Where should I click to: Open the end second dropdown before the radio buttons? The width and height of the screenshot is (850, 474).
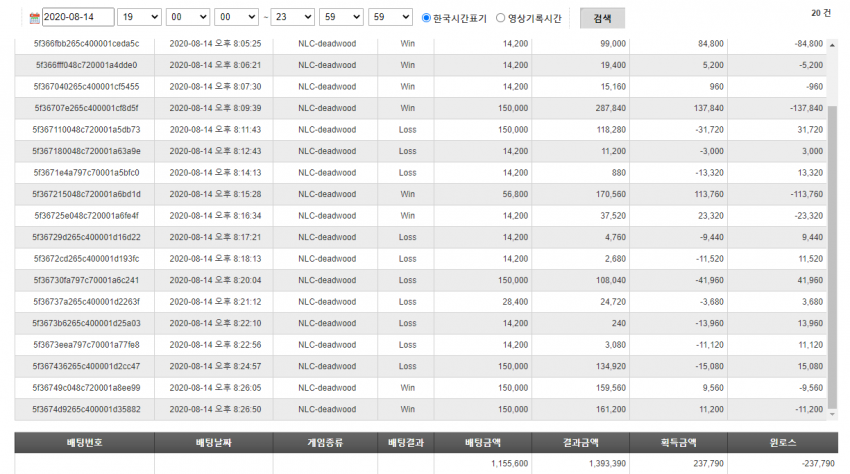pos(390,17)
